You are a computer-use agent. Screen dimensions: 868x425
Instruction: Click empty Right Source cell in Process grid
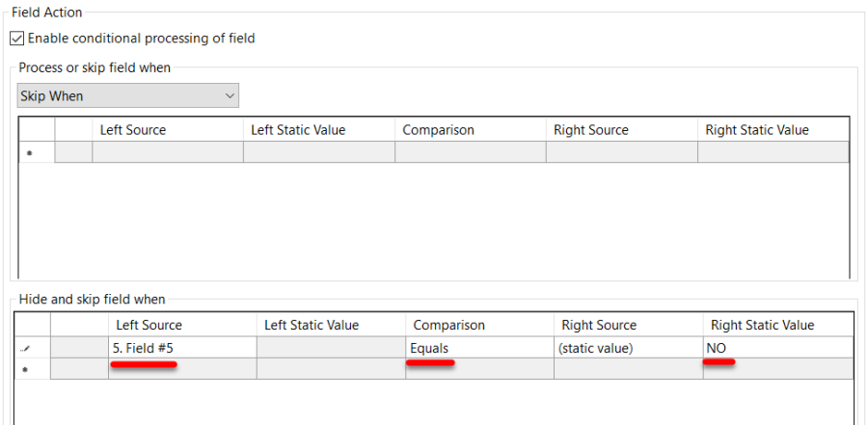[x=622, y=152]
